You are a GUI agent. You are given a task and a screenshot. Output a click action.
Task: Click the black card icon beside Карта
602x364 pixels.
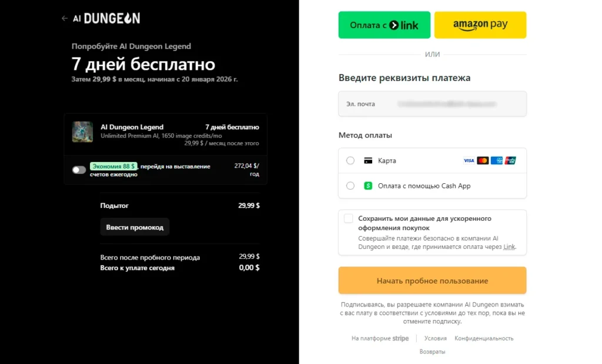368,161
